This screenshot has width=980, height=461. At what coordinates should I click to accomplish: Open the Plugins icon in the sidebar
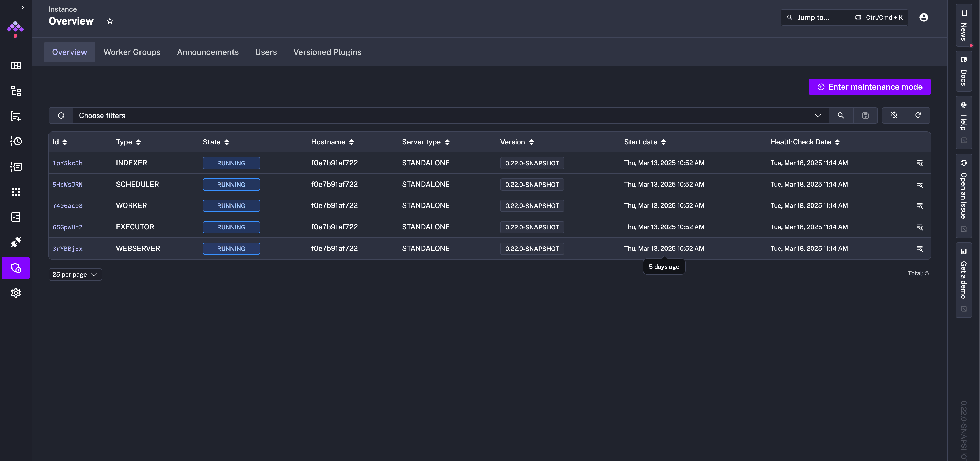pos(16,242)
